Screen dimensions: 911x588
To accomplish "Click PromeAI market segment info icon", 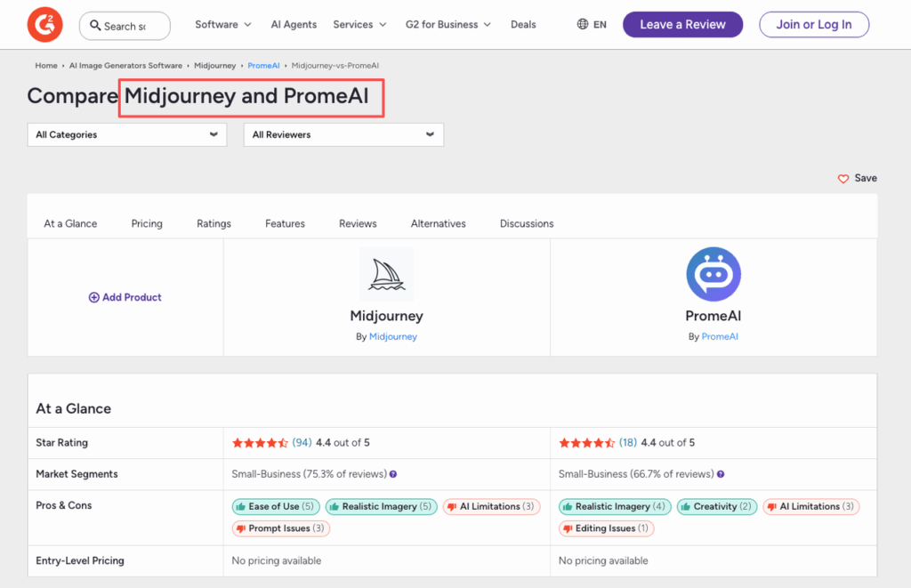I will 721,474.
